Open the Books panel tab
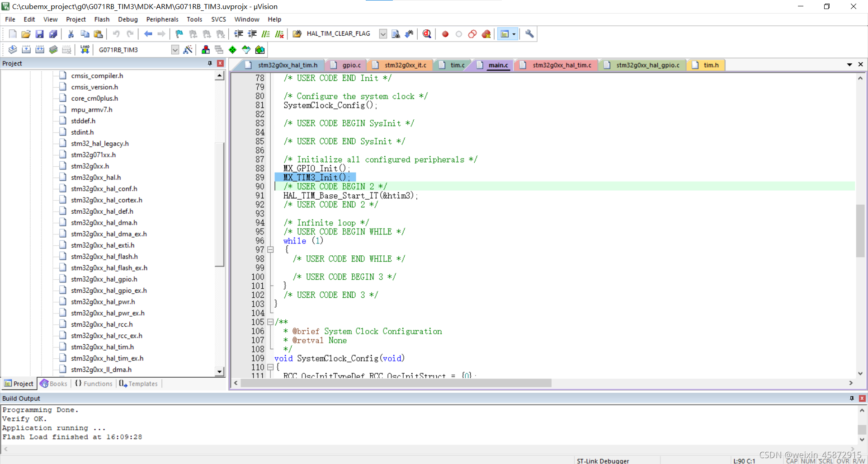This screenshot has width=868, height=464. [x=54, y=384]
